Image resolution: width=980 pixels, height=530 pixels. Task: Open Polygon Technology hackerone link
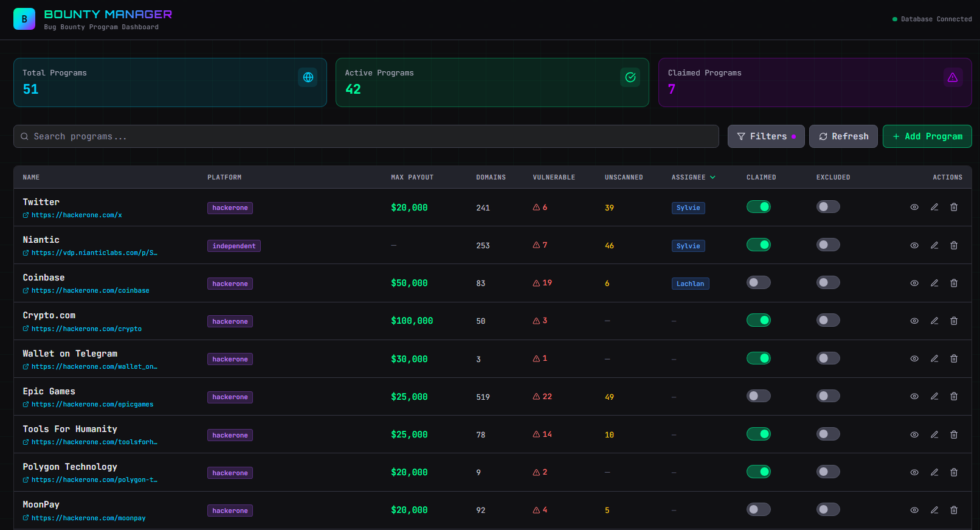[90, 480]
